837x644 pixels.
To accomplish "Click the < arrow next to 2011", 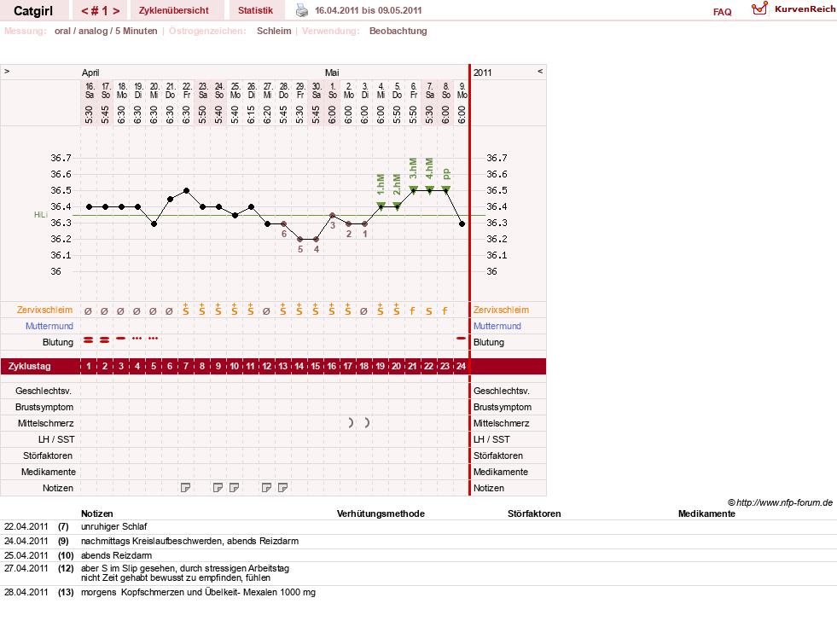I will tap(540, 71).
